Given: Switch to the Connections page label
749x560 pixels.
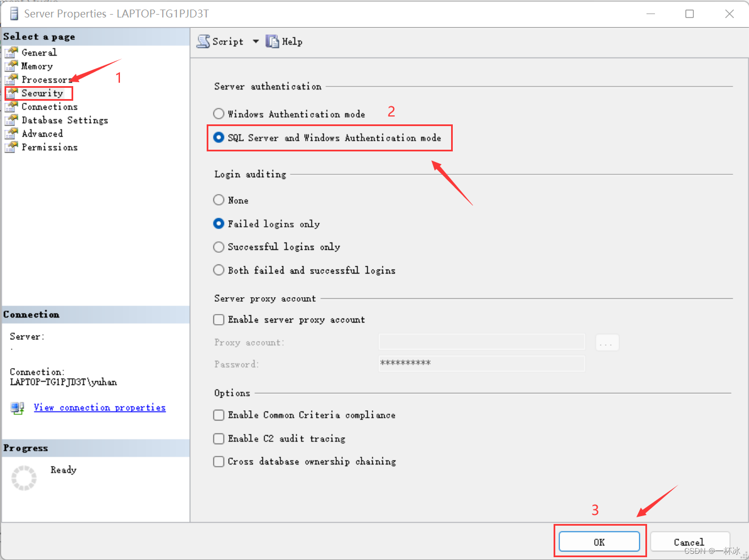Looking at the screenshot, I should 50,106.
